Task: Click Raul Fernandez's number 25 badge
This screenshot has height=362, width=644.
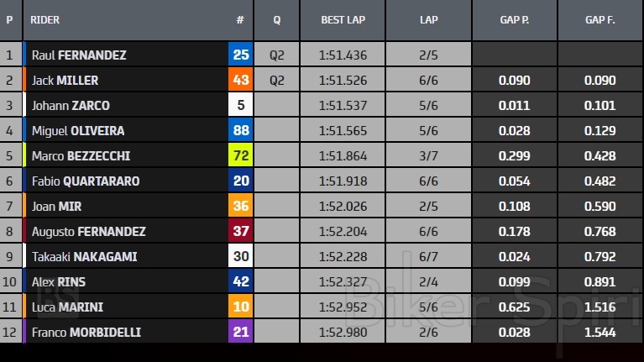Action: click(x=241, y=55)
